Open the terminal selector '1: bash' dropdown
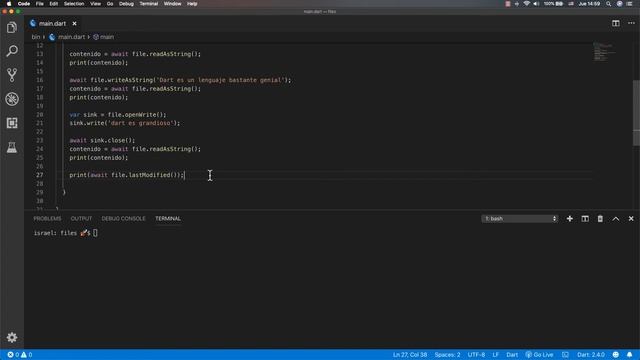Viewport: 640px width, 360px height. point(520,219)
